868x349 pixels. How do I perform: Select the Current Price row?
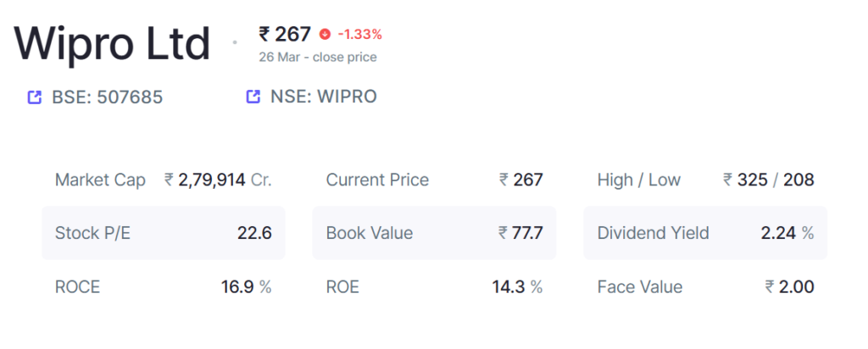(x=435, y=180)
